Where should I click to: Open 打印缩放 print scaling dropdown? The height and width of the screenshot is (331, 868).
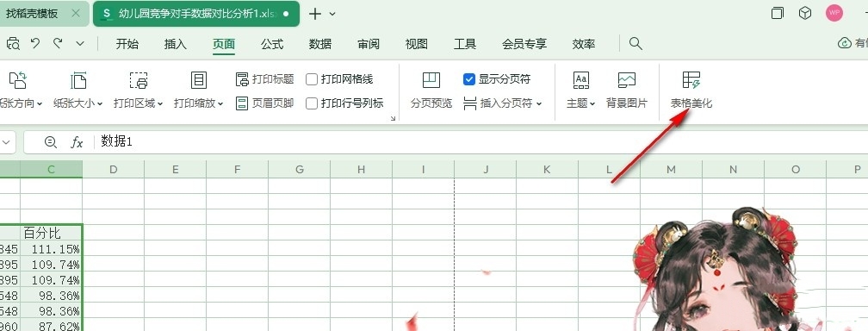(198, 103)
